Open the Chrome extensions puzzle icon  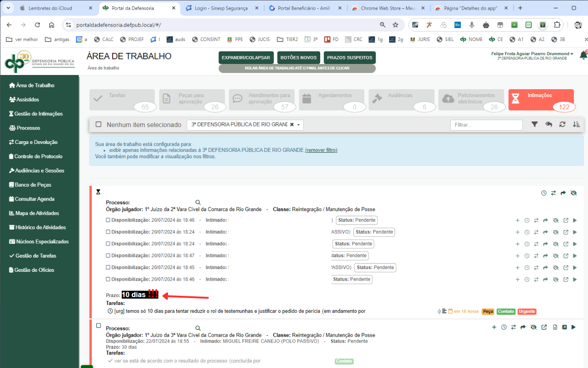point(557,25)
